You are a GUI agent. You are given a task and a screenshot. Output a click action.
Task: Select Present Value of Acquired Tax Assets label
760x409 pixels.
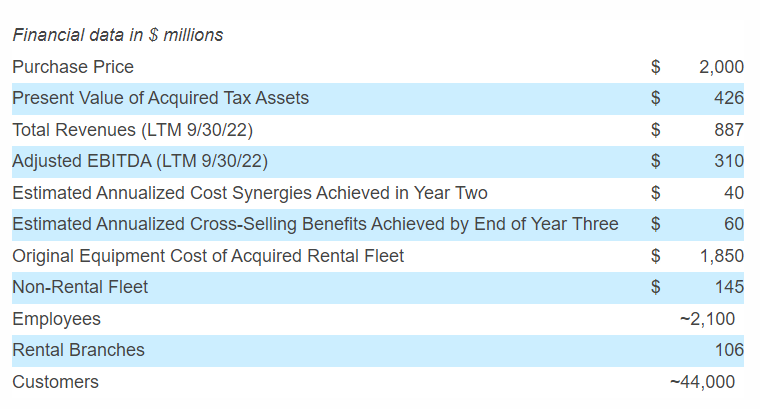(x=160, y=98)
